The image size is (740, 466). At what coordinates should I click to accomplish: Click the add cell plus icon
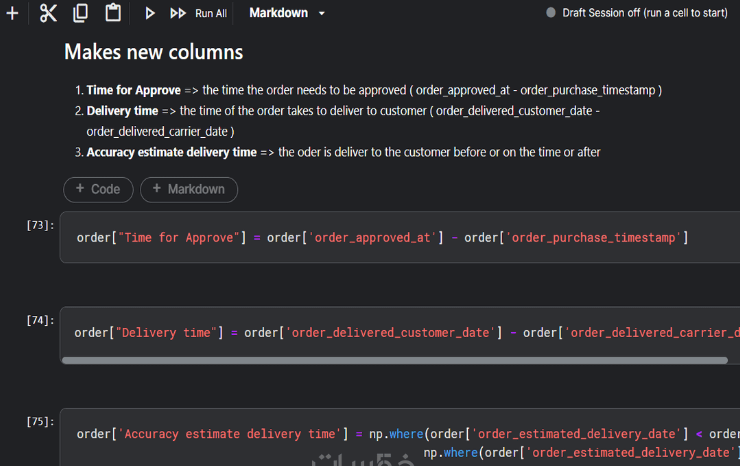click(12, 13)
